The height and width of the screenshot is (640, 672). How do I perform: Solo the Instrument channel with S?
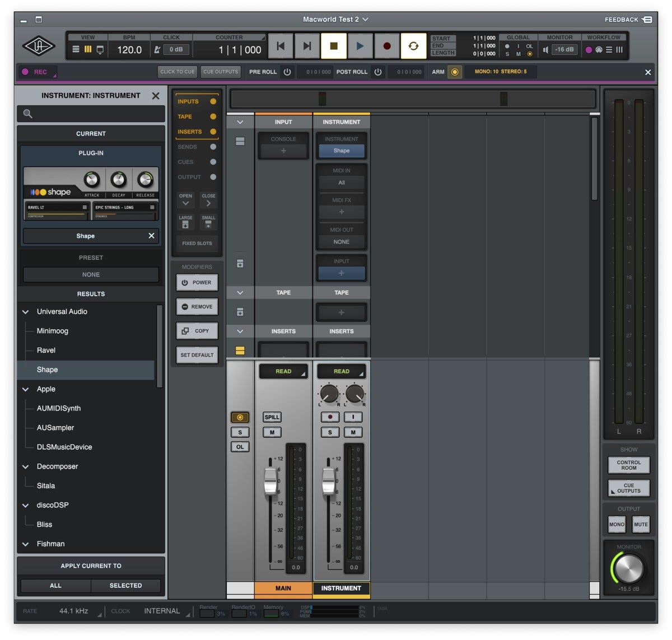330,432
